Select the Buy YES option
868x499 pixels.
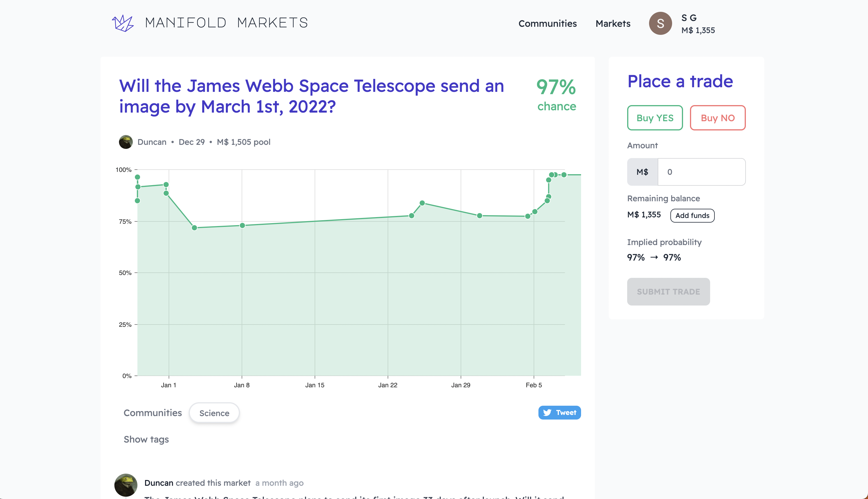tap(655, 118)
